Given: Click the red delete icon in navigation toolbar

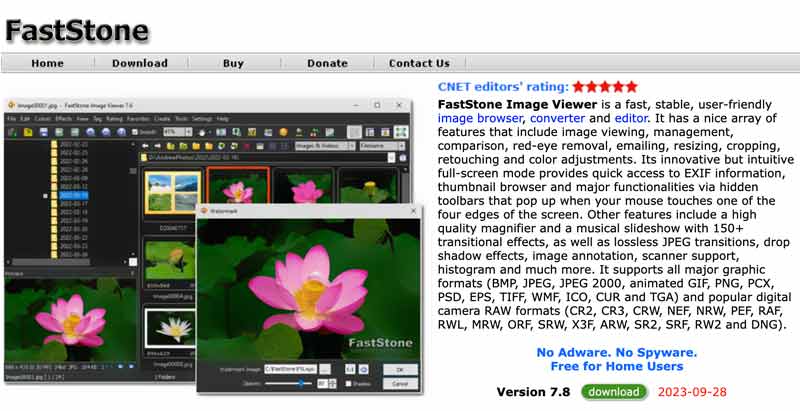Looking at the screenshot, I should (x=247, y=146).
